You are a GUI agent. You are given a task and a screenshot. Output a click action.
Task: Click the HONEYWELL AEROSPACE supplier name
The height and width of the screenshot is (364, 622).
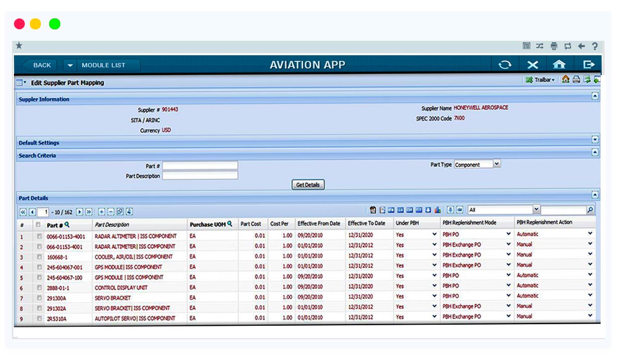[x=481, y=107]
